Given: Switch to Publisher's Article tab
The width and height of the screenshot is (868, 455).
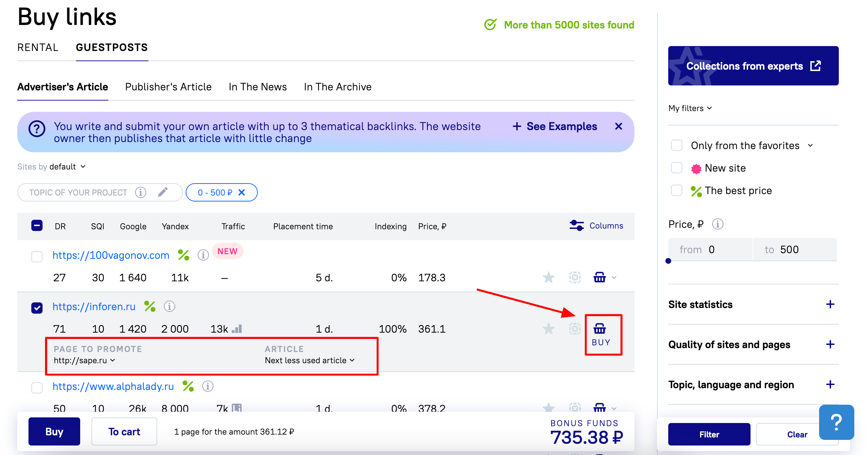Looking at the screenshot, I should click(168, 87).
